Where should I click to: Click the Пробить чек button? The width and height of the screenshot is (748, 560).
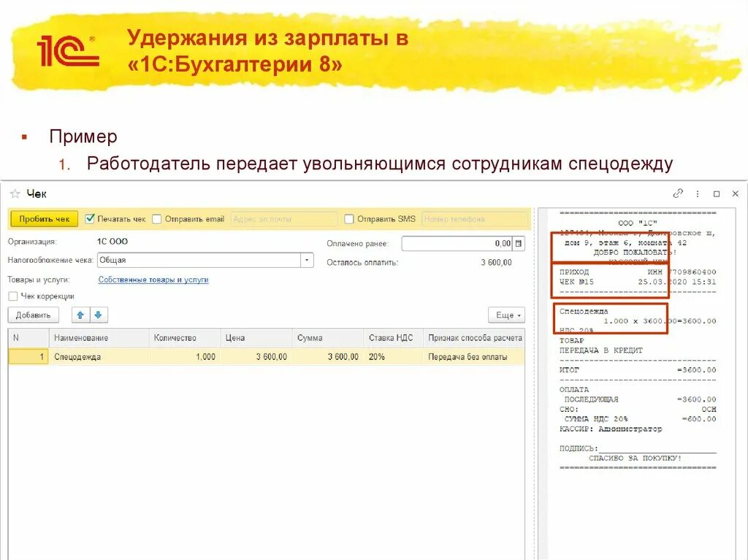pos(45,219)
